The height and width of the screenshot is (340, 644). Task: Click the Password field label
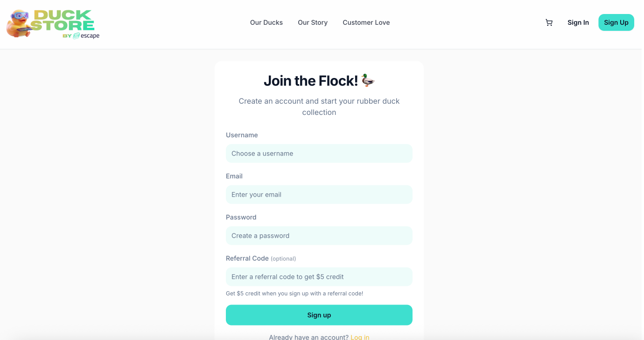tap(241, 217)
